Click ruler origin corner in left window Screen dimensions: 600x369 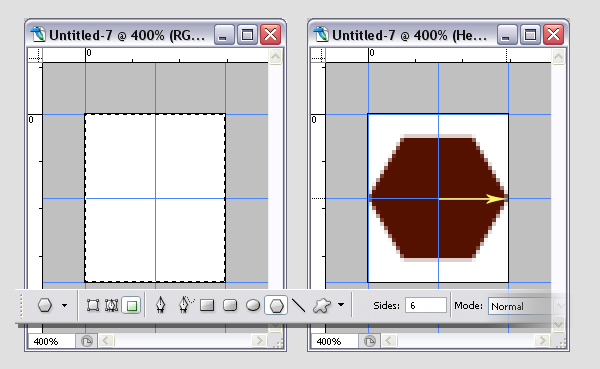(36, 55)
